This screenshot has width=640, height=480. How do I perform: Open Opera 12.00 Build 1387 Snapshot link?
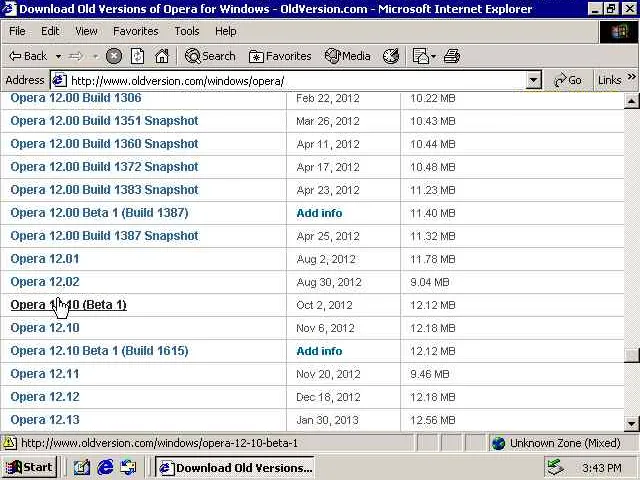(x=104, y=236)
